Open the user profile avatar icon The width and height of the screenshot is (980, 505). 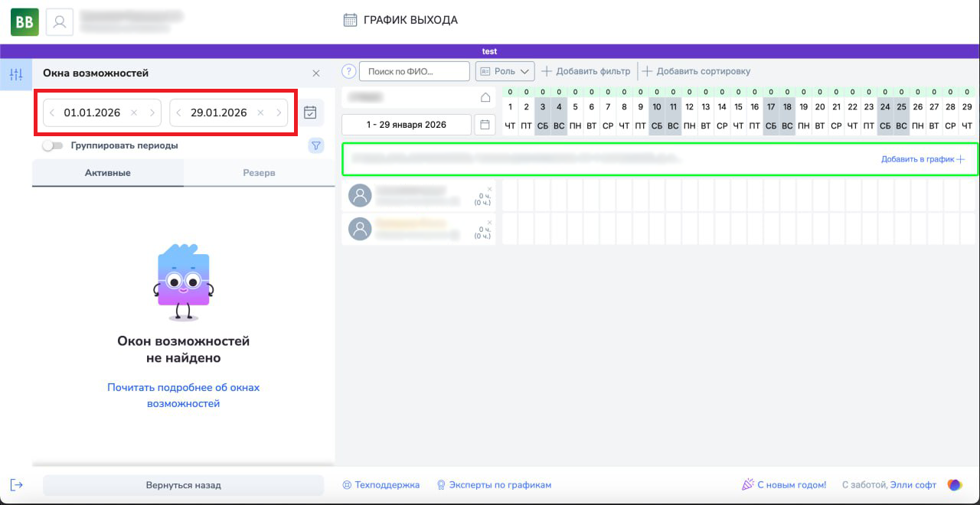pos(60,22)
